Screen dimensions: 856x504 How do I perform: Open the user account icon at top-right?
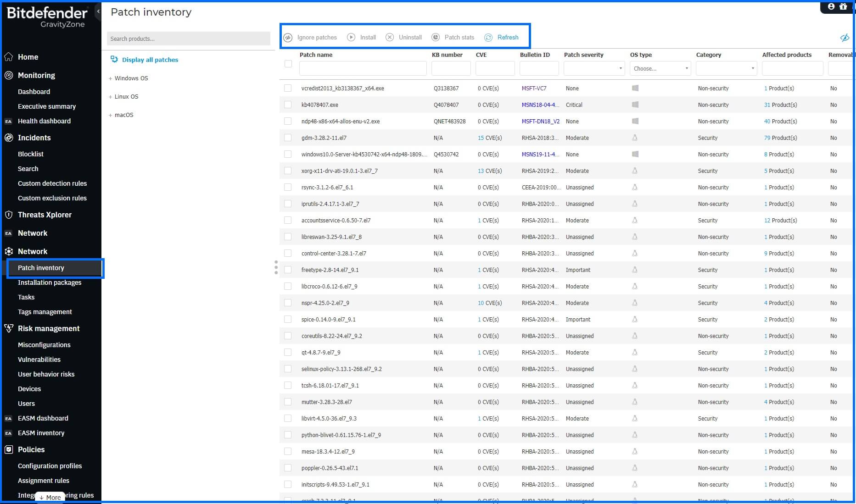831,6
